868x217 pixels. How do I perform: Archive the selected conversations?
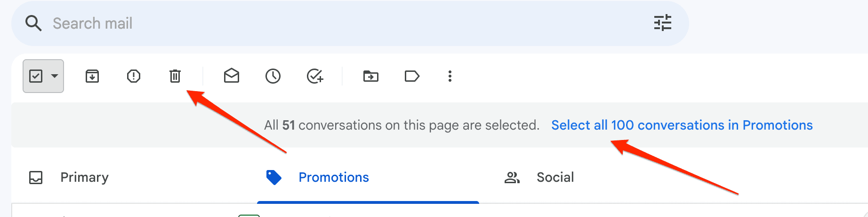[x=92, y=76]
